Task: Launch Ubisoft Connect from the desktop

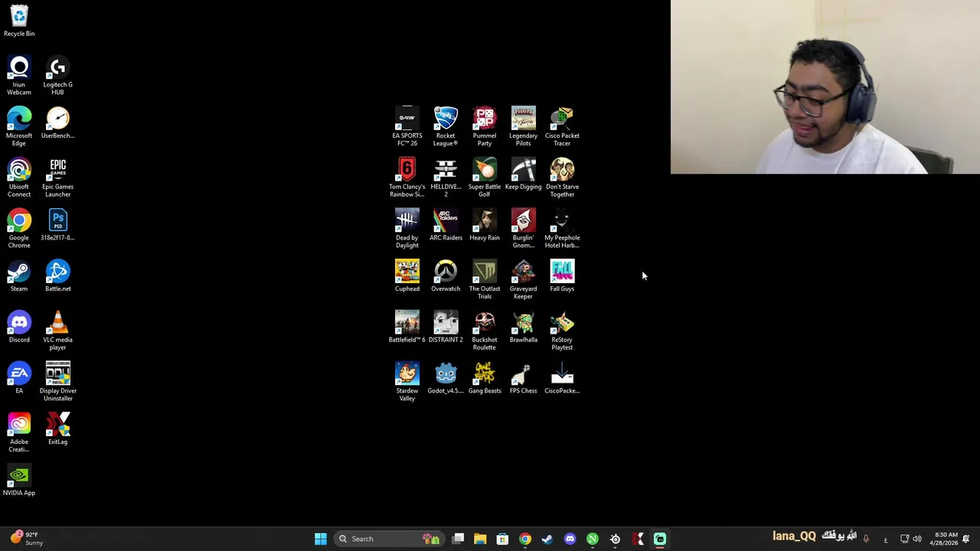Action: [x=19, y=178]
